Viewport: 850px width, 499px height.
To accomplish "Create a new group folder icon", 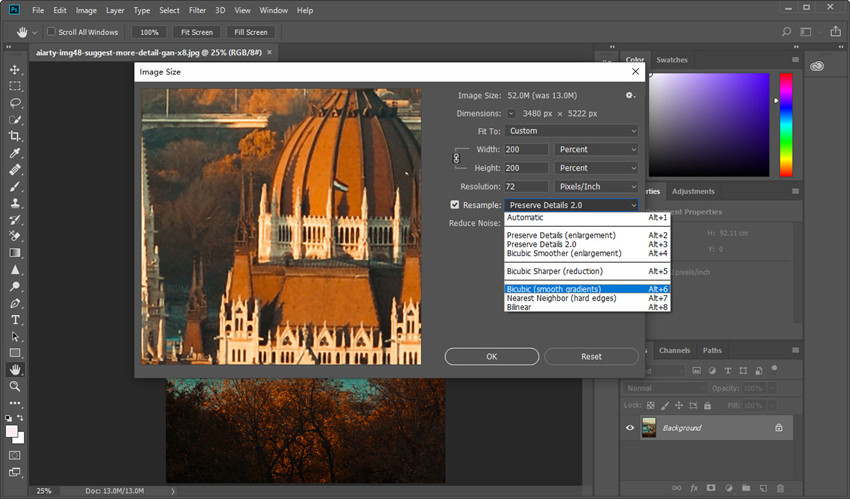I will [x=746, y=488].
